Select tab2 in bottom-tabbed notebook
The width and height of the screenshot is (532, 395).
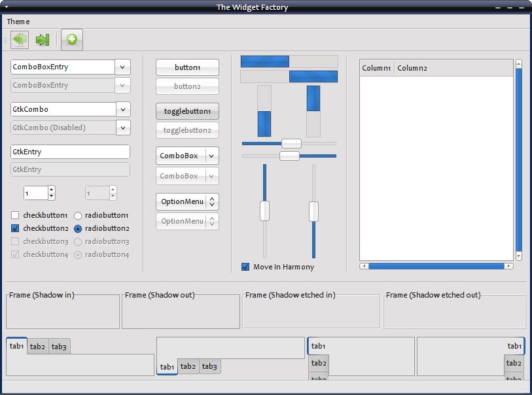[188, 366]
